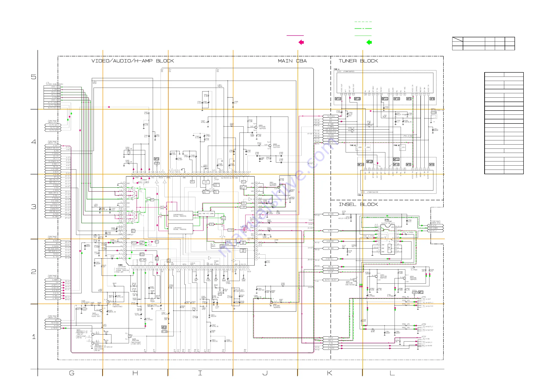Click column letter L on the bottom ruler
The image size is (554, 392).
(392, 373)
